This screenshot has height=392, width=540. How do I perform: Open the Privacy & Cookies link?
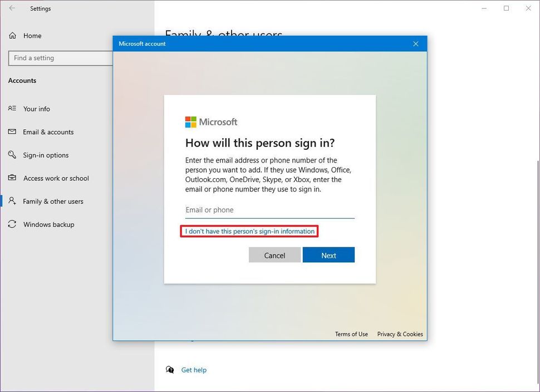coord(400,334)
